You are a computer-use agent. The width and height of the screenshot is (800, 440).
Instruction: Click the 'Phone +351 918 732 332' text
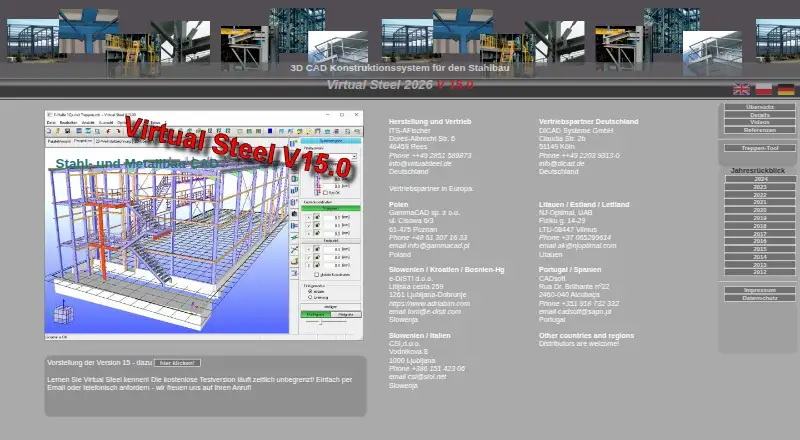(579, 303)
